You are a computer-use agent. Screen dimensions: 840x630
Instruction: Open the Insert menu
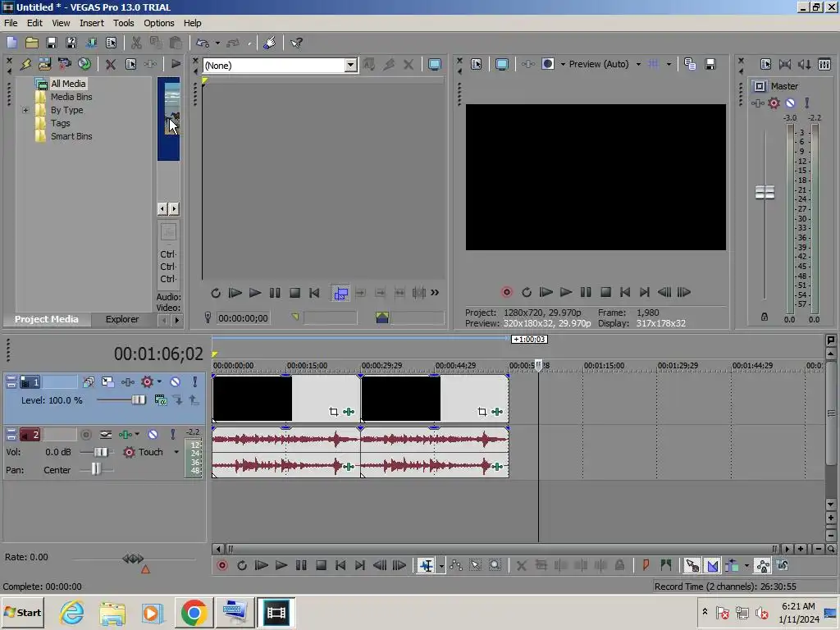92,23
